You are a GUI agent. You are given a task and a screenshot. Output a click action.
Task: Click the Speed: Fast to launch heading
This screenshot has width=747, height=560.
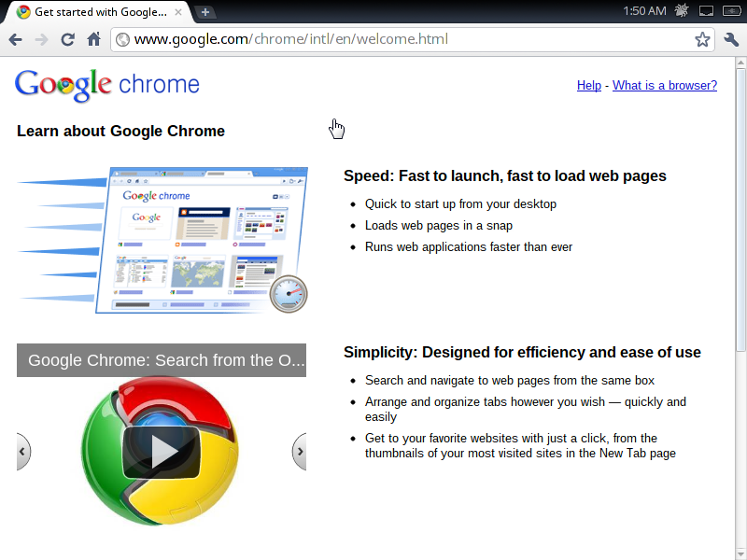(505, 176)
